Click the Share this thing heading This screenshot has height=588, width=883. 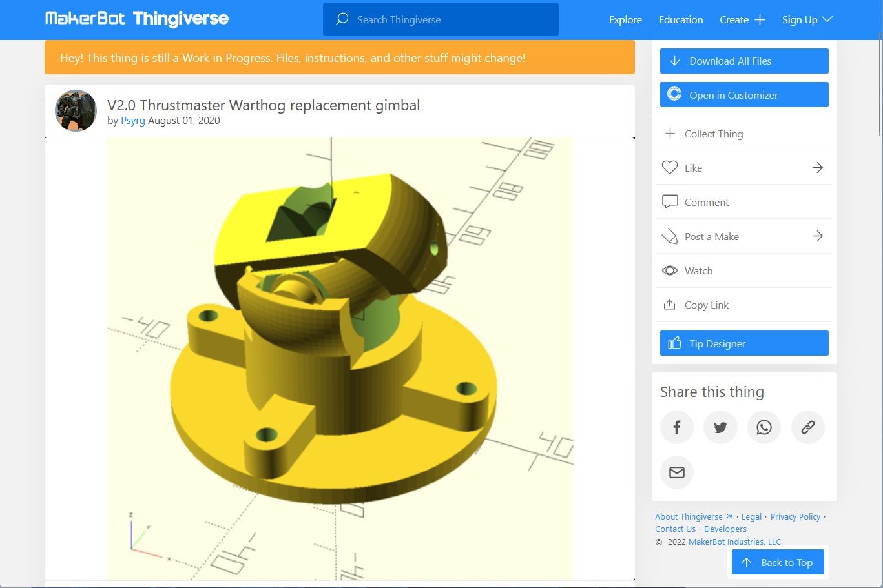712,392
